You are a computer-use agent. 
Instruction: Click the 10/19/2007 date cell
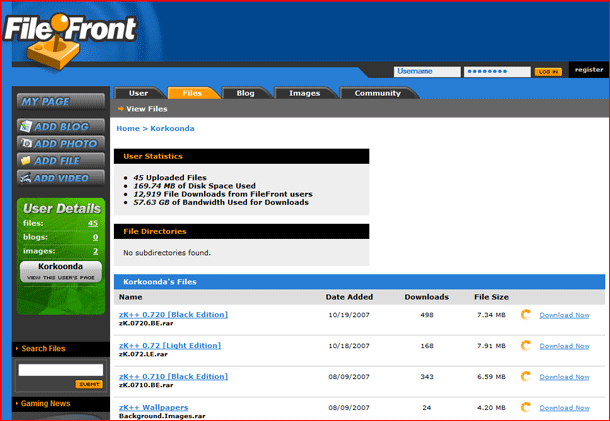[349, 315]
